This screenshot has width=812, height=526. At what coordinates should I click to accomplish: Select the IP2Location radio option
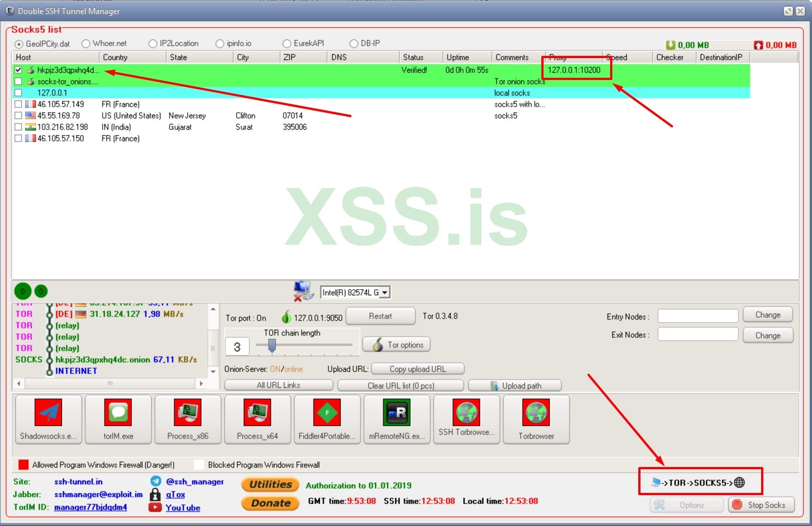point(153,43)
